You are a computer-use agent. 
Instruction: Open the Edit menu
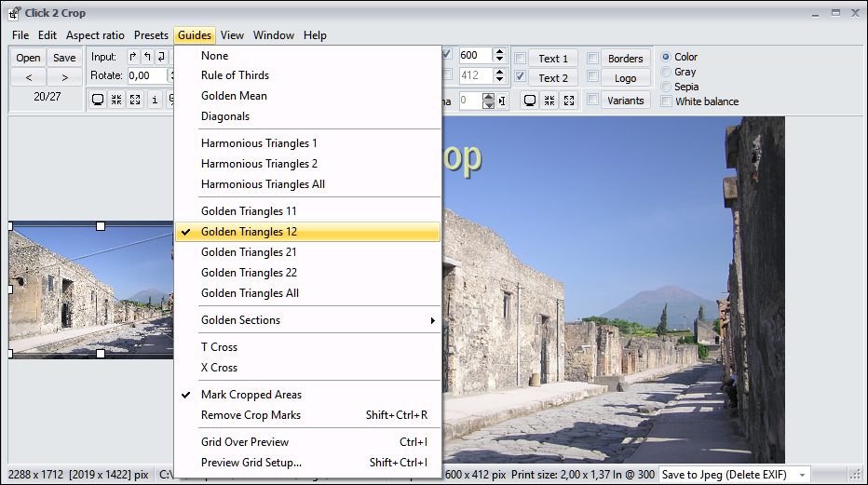pos(47,35)
